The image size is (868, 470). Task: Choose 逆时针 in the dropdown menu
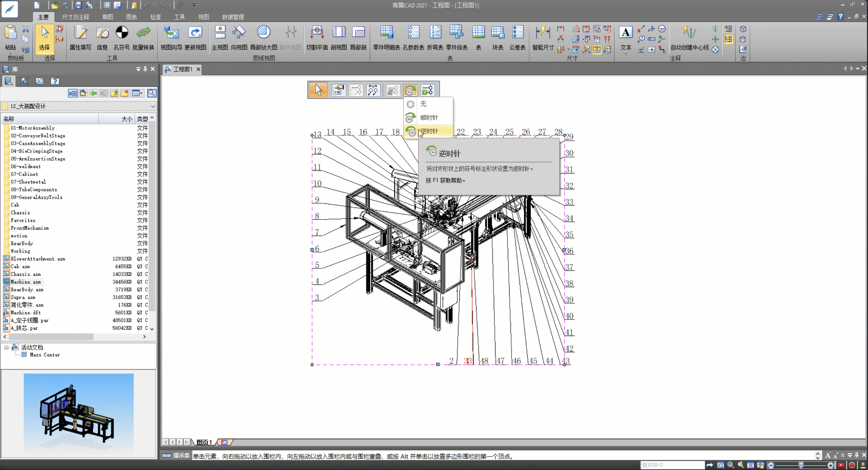[428, 131]
